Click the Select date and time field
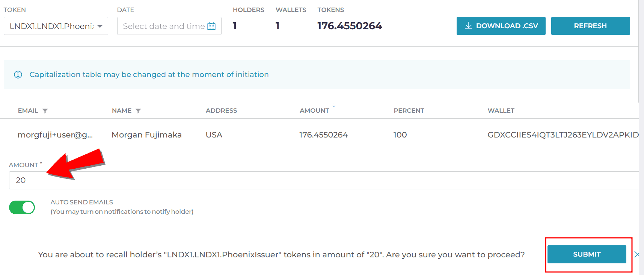The height and width of the screenshot is (275, 644). (169, 26)
